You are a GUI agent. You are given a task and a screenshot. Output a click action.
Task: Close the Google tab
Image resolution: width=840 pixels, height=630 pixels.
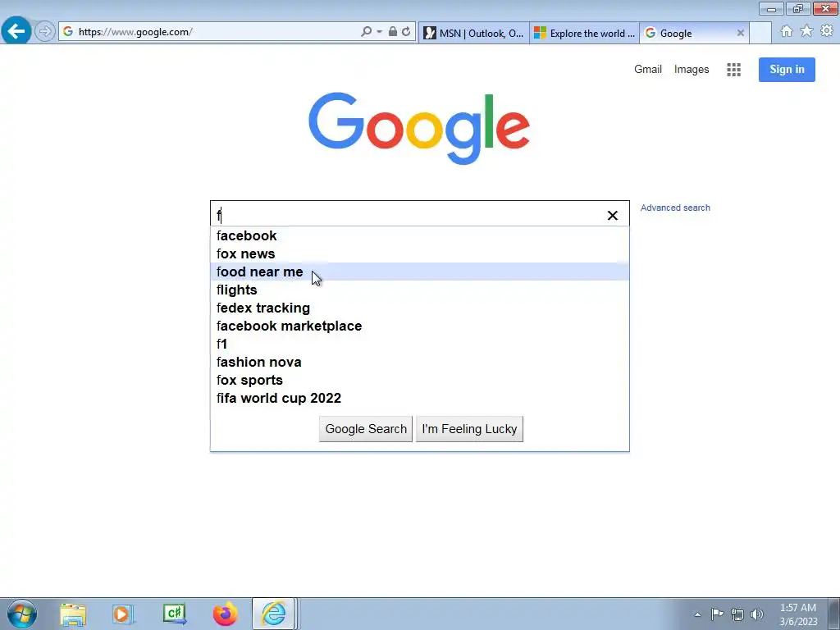pos(741,33)
